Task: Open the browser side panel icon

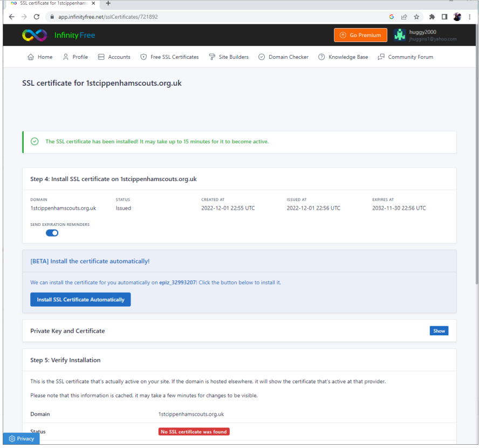Action: [x=444, y=17]
